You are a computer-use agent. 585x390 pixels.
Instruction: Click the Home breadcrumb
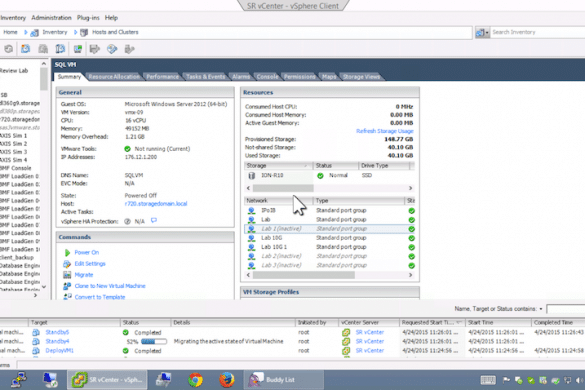[x=10, y=32]
